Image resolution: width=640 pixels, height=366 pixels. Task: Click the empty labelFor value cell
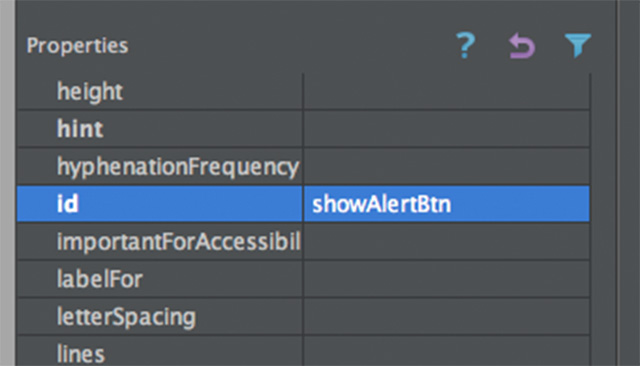pos(447,279)
